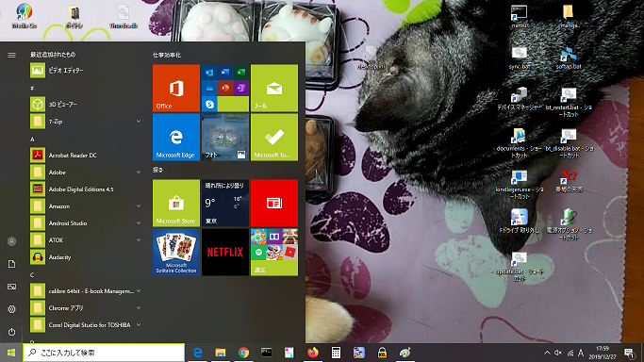Screen dimensions: 644x362
Task: Expand calibre 64bit folder
Action: [x=86, y=291]
